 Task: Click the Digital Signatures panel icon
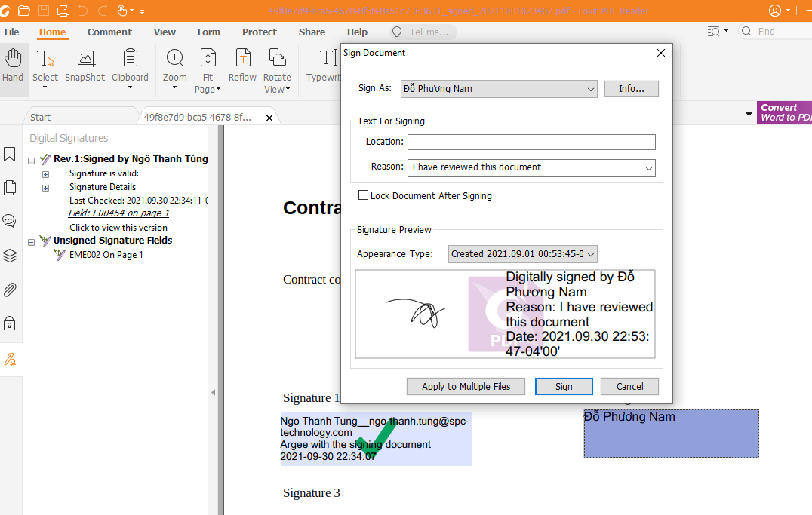click(10, 359)
